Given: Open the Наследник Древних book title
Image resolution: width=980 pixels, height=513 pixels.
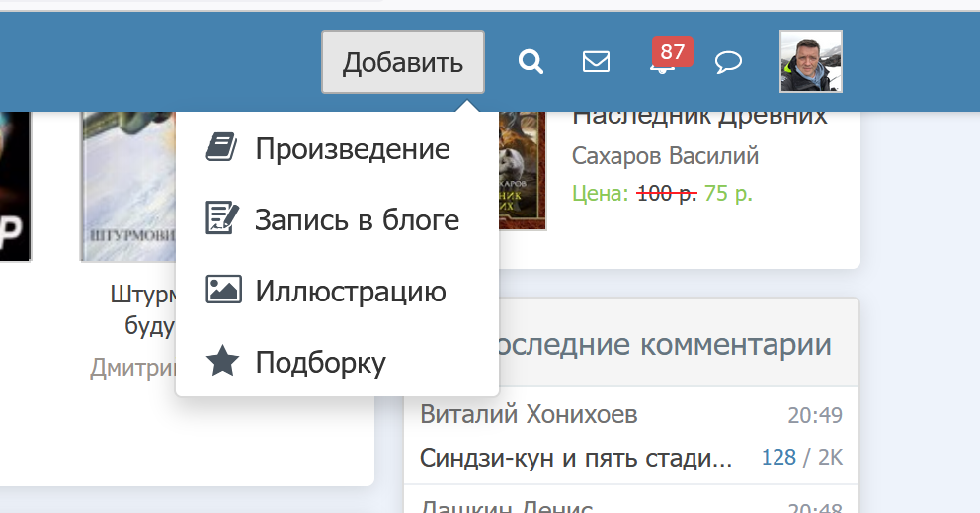Looking at the screenshot, I should pos(699,115).
